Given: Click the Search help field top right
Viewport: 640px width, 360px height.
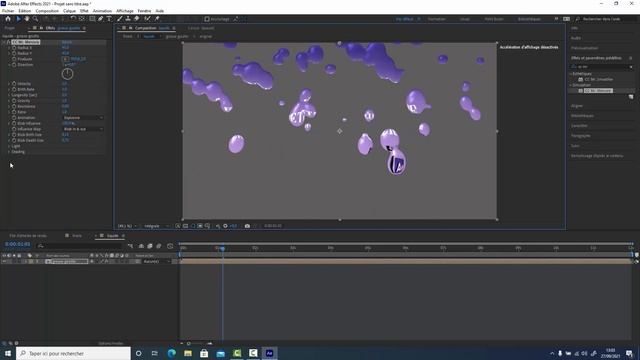Looking at the screenshot, I should point(605,19).
